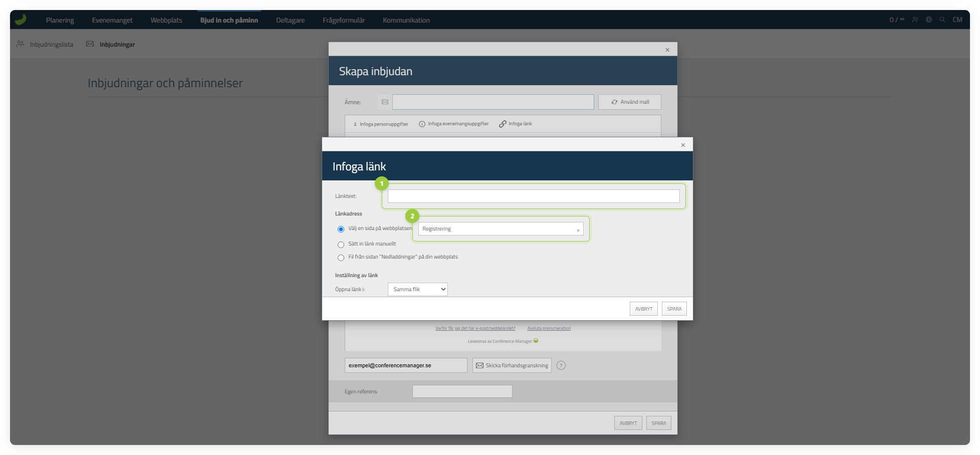Click the help question mark icon

[561, 365]
